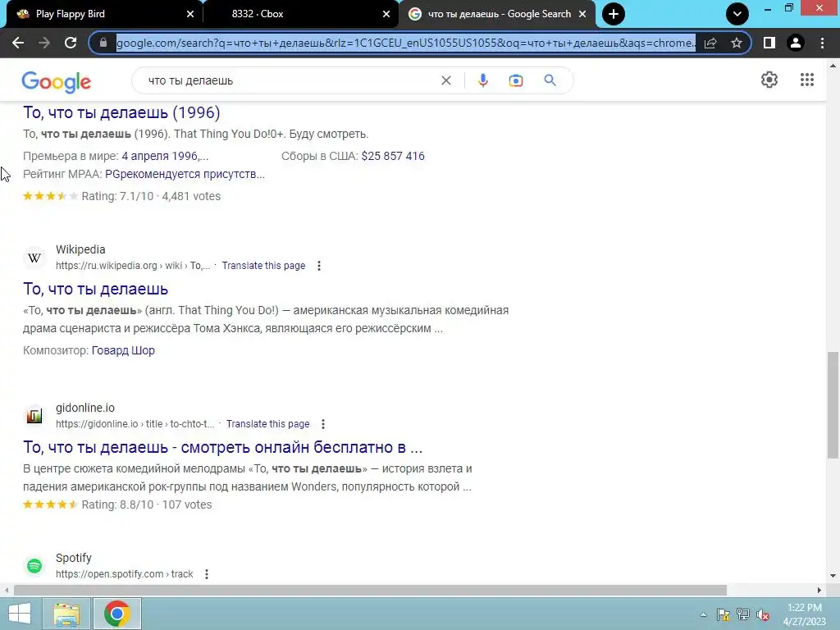Screen dimensions: 840x630
Task: Open the Windows Start menu
Action: coord(20,614)
